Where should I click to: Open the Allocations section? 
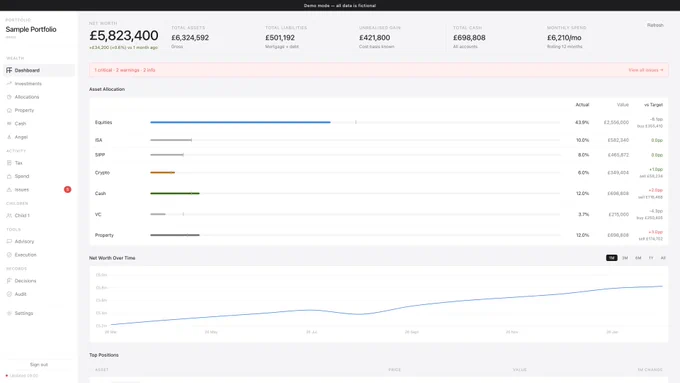[39, 97]
